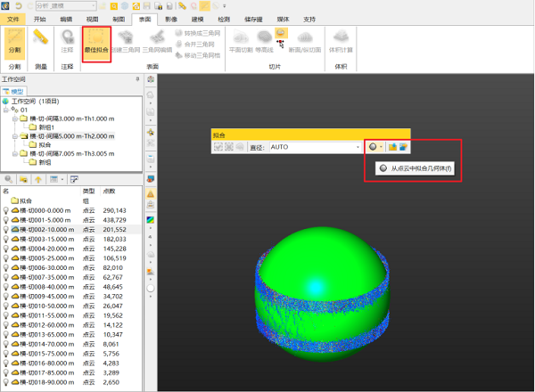Screen dimensions: 535x392
Task: Collapse the 间隔7.005 m-Th3.005 m folder
Action: [x=15, y=153]
